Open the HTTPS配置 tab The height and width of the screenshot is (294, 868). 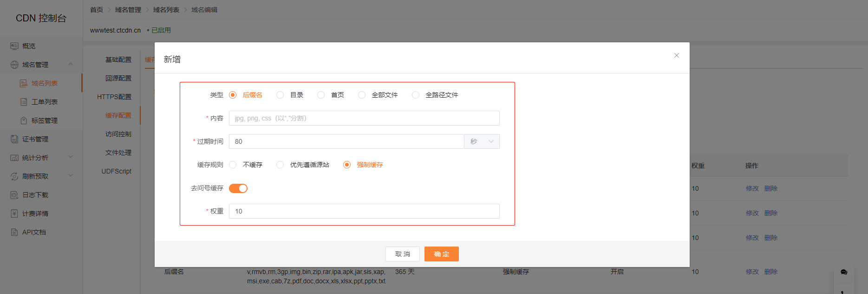click(114, 97)
